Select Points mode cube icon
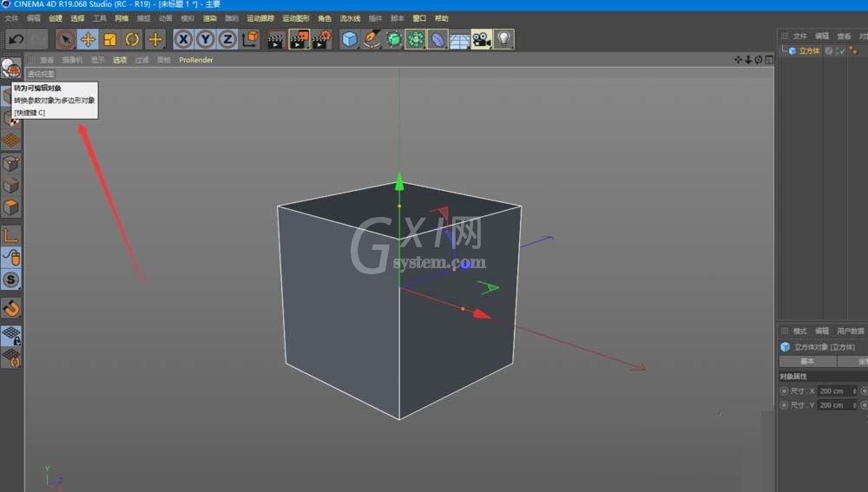 pyautogui.click(x=11, y=163)
